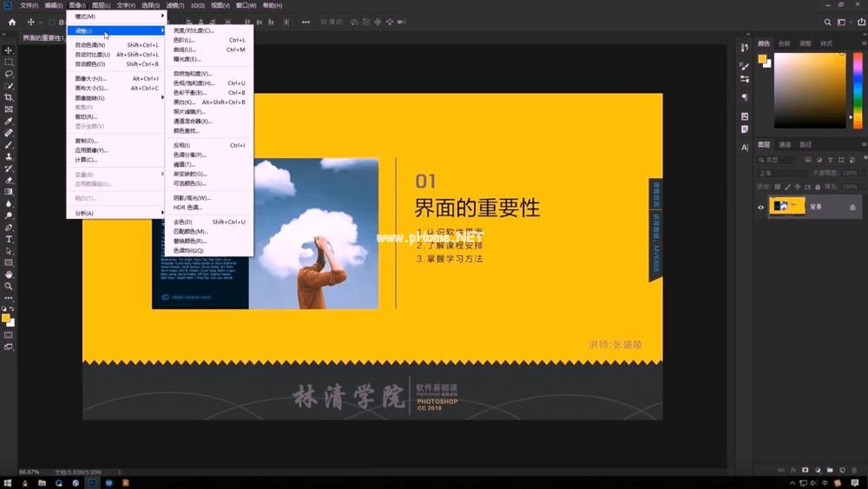Toggle the layer filter switch in Layers panel
Viewport: 868px width, 489px height.
[x=865, y=158]
